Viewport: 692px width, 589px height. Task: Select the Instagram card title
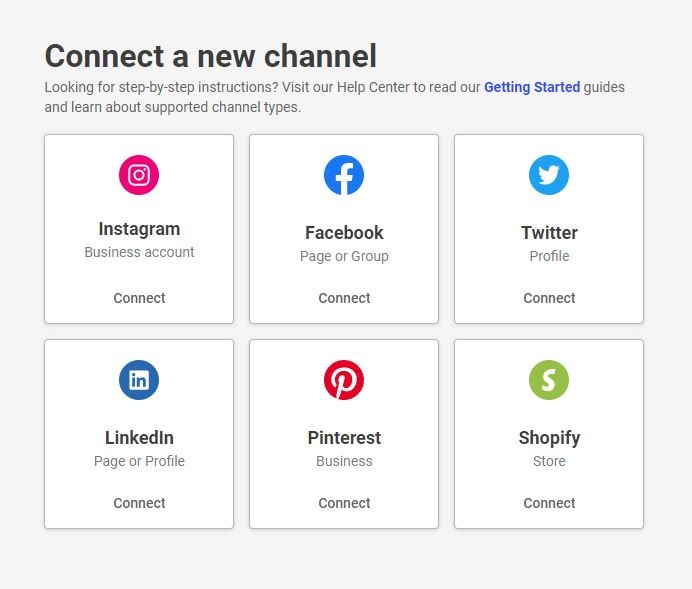coord(139,229)
